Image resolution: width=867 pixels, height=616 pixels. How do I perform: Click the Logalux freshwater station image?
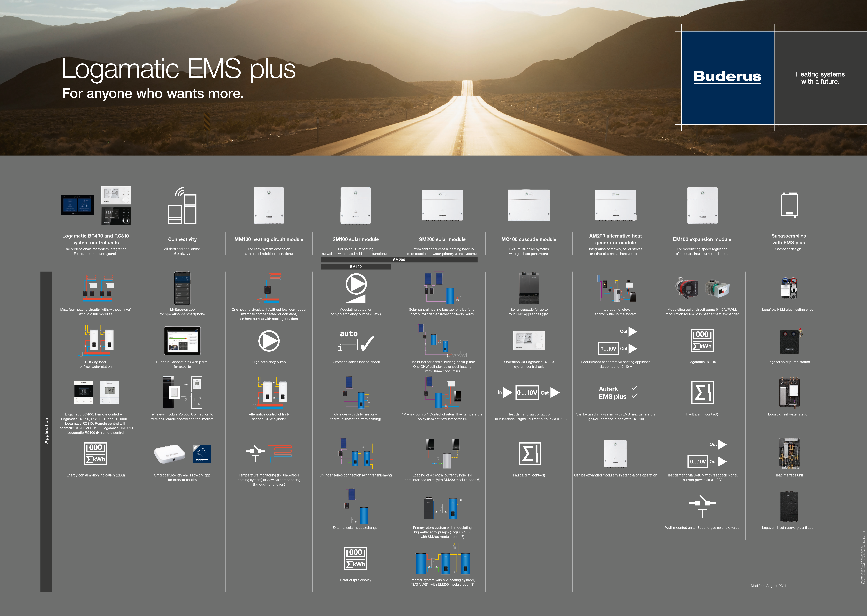point(789,393)
